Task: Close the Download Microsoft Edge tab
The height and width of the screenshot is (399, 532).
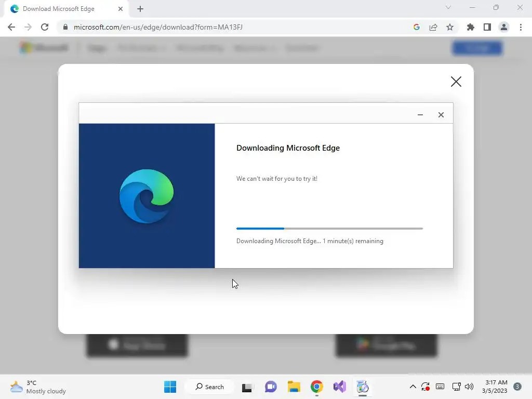Action: (x=121, y=9)
